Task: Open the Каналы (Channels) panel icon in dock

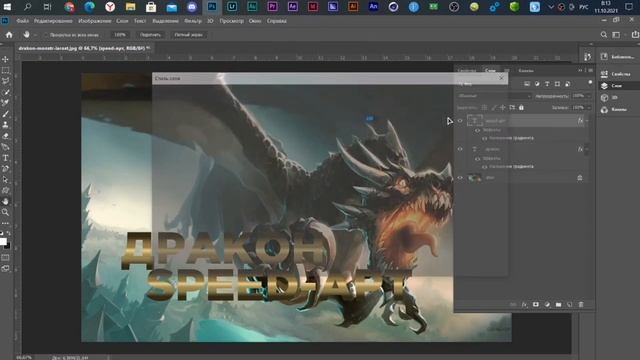Action: pos(604,109)
